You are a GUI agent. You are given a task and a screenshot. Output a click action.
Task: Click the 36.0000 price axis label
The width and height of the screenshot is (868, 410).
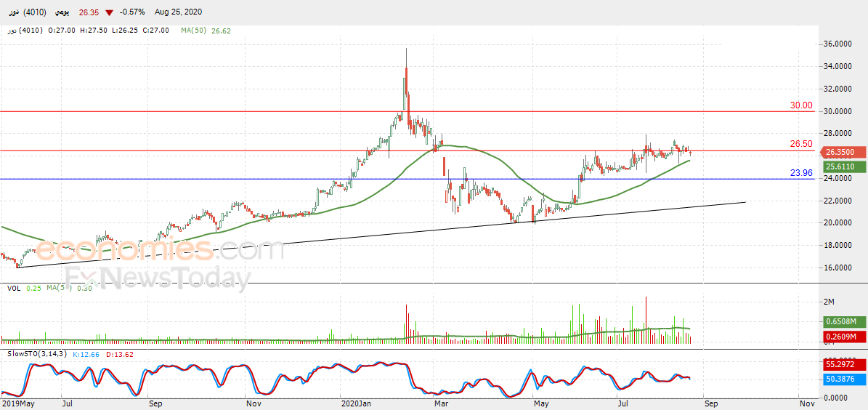(839, 44)
